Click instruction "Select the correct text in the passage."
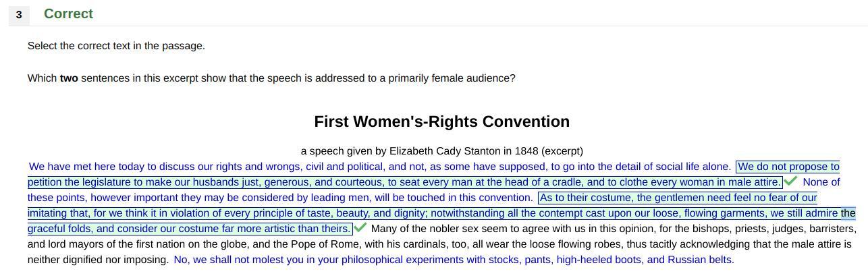Screen dimensions: 868x280 [116, 46]
